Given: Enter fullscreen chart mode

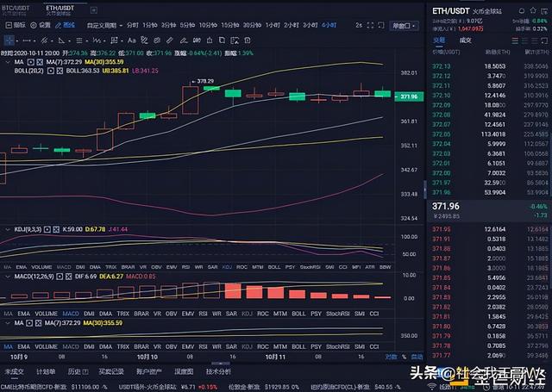Looking at the screenshot, I should pyautogui.click(x=370, y=25).
